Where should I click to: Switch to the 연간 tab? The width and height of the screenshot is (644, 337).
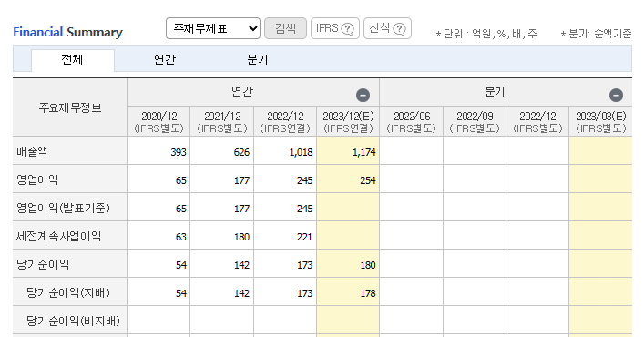pyautogui.click(x=165, y=60)
